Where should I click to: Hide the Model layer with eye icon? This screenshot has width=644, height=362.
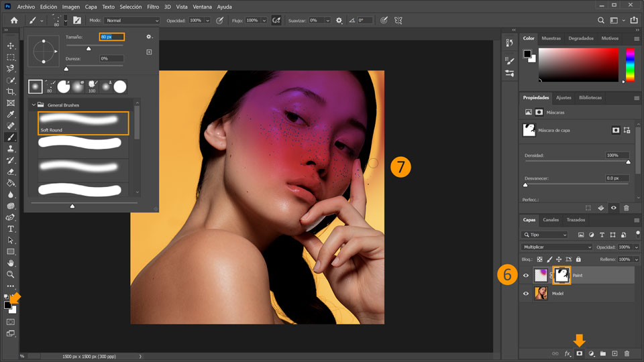click(526, 294)
